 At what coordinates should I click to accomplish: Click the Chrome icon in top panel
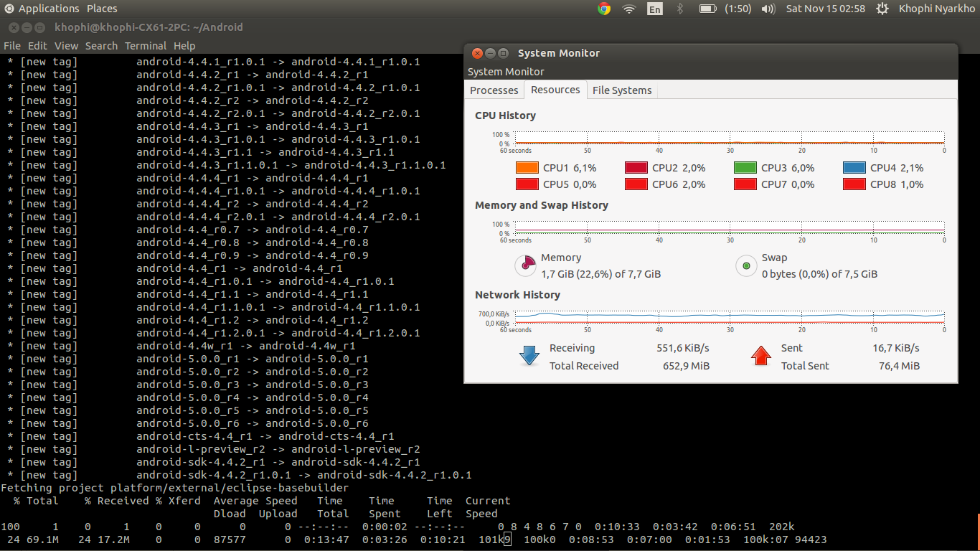tap(604, 9)
